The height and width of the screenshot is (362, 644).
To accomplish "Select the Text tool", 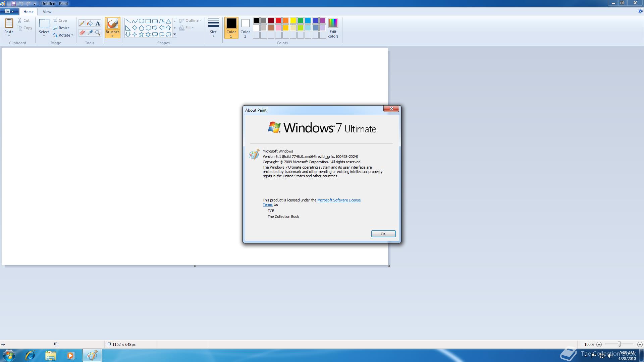I will [x=98, y=23].
